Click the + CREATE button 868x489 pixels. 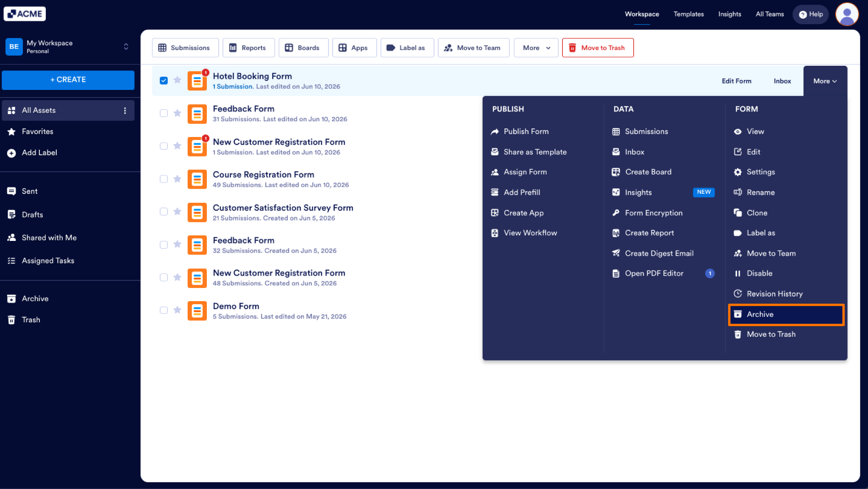pyautogui.click(x=68, y=80)
